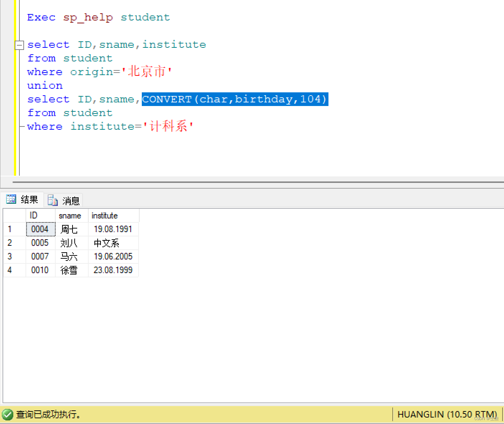Select the cell 23.08.1999
This screenshot has width=504, height=424.
click(x=113, y=270)
